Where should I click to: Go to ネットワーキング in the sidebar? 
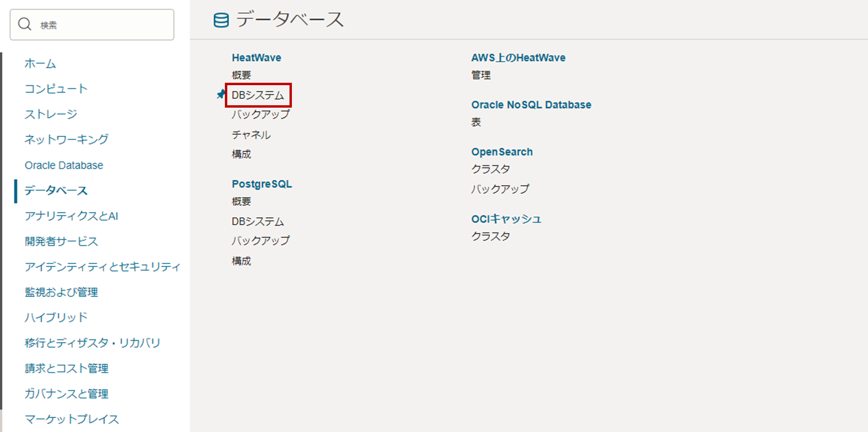coord(67,140)
